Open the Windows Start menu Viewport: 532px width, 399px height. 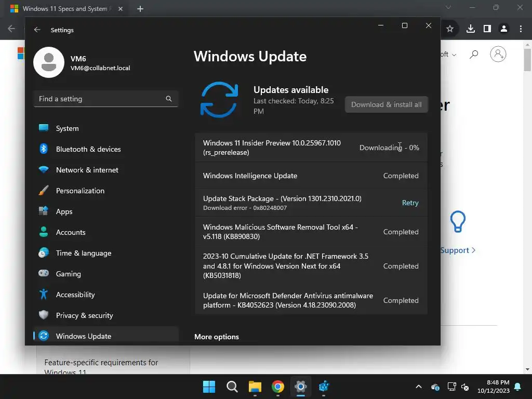click(x=209, y=387)
